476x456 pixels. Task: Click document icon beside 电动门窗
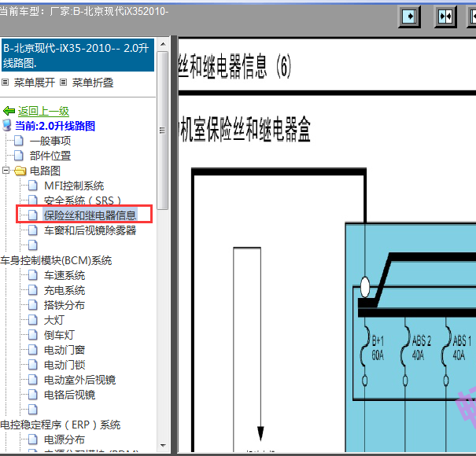33,350
